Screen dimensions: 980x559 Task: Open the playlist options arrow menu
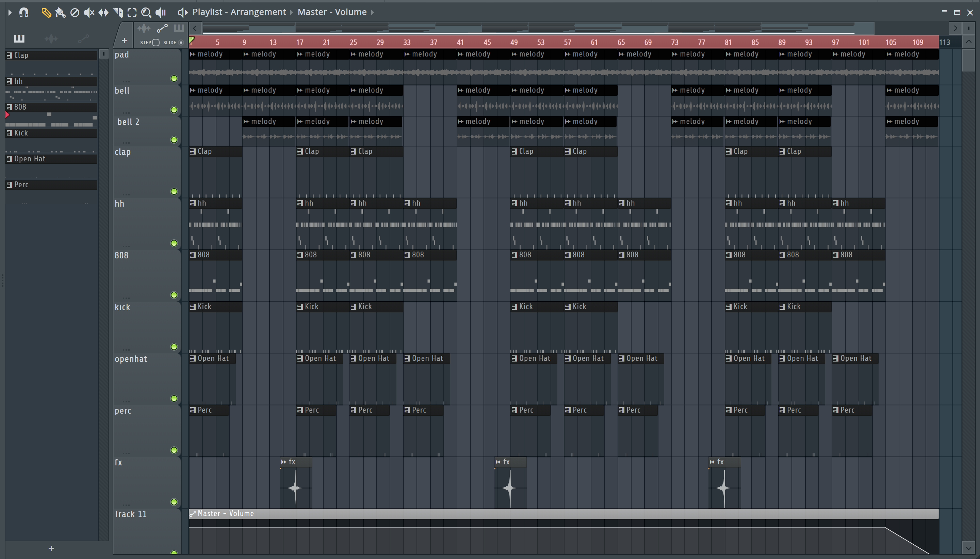pyautogui.click(x=10, y=13)
